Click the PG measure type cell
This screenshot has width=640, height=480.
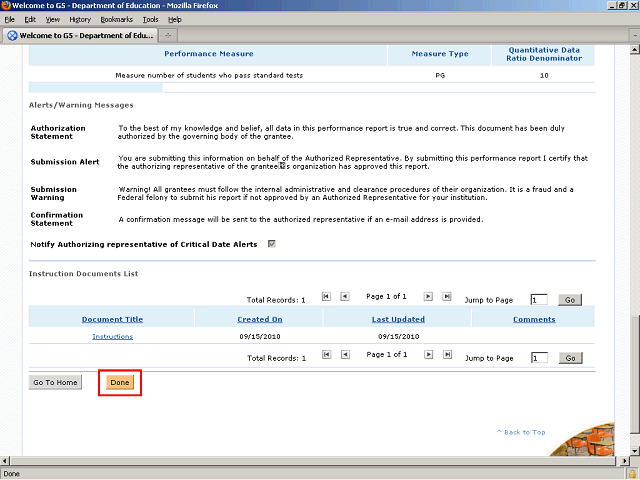[x=440, y=75]
